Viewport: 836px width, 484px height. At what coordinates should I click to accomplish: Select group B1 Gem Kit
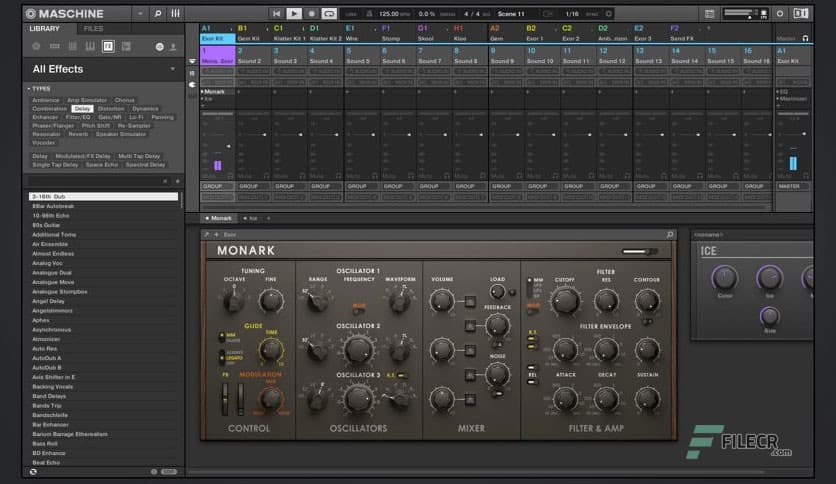click(254, 33)
